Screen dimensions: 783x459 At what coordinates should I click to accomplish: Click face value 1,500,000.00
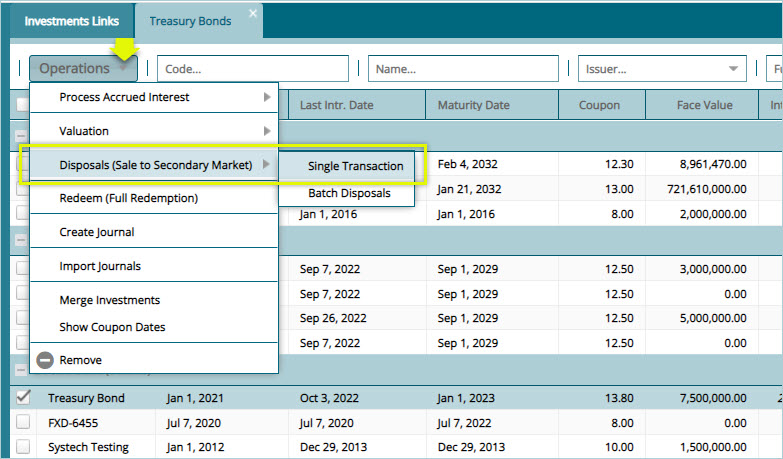point(713,447)
